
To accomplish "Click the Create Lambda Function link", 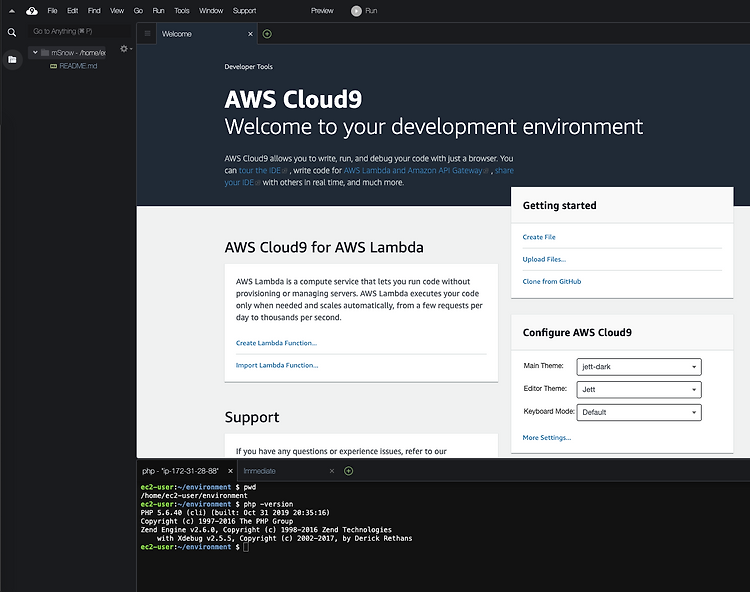I will click(x=276, y=343).
